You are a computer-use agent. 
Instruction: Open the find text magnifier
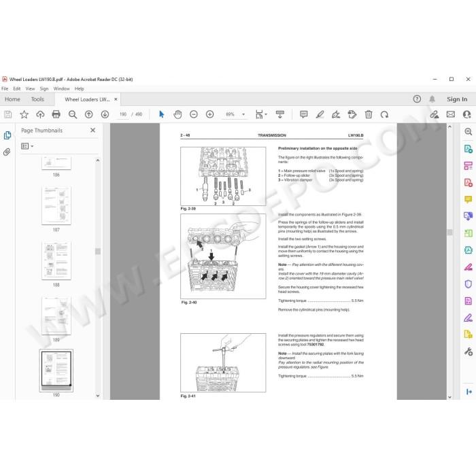click(73, 114)
